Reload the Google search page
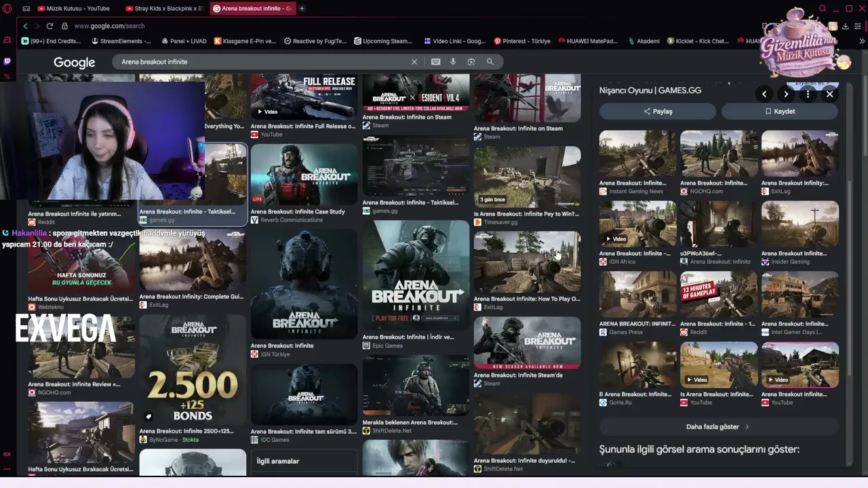This screenshot has height=488, width=868. [50, 26]
